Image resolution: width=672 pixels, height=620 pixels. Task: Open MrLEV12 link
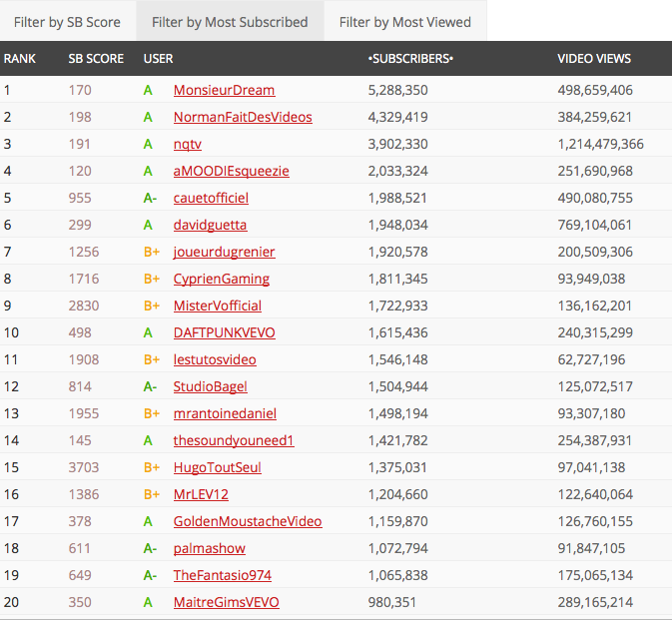201,495
